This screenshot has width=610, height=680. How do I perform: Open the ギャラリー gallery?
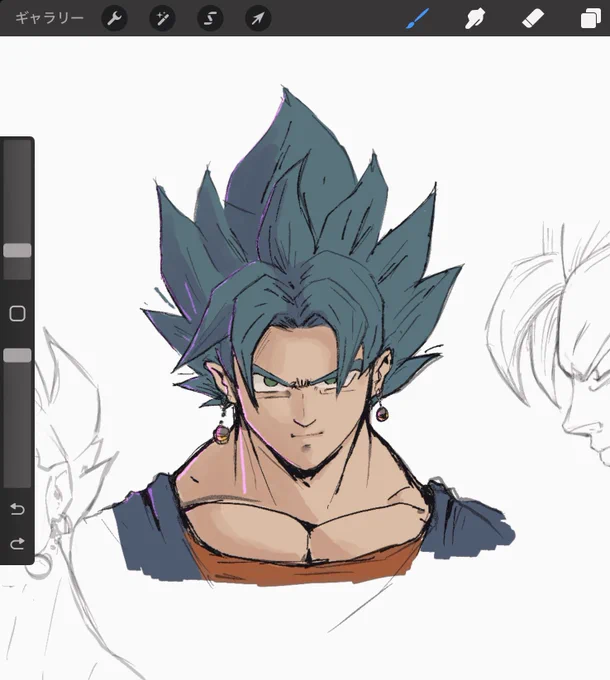49,18
